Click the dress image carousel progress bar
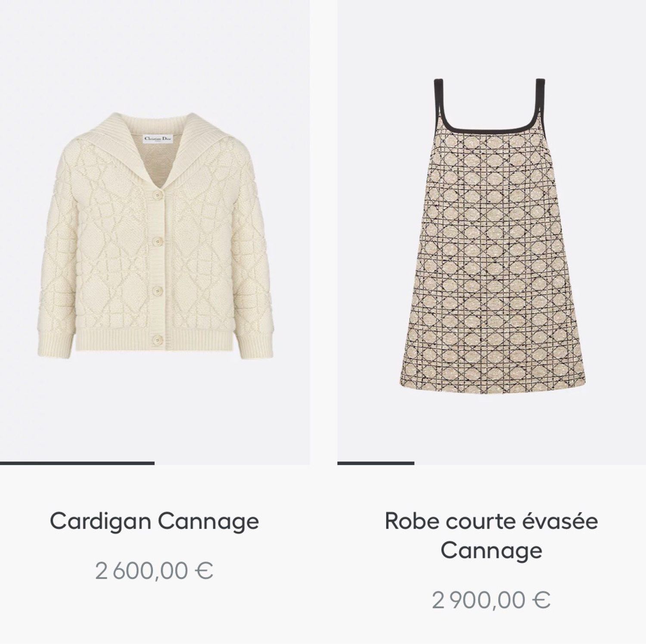646x644 pixels. point(376,463)
